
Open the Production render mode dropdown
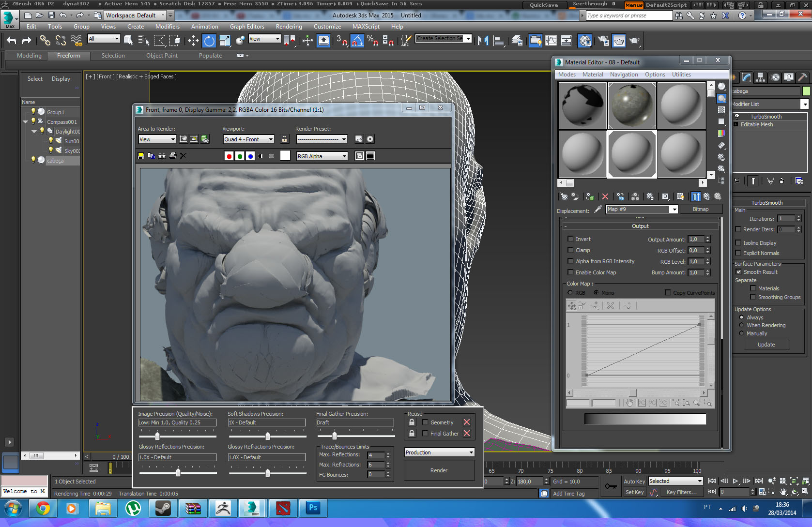(440, 452)
